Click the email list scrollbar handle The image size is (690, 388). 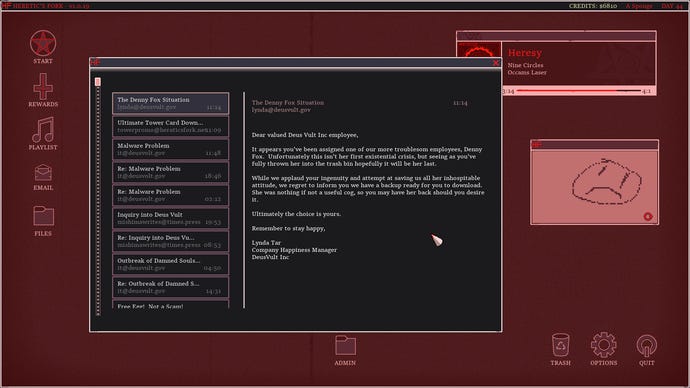point(98,82)
